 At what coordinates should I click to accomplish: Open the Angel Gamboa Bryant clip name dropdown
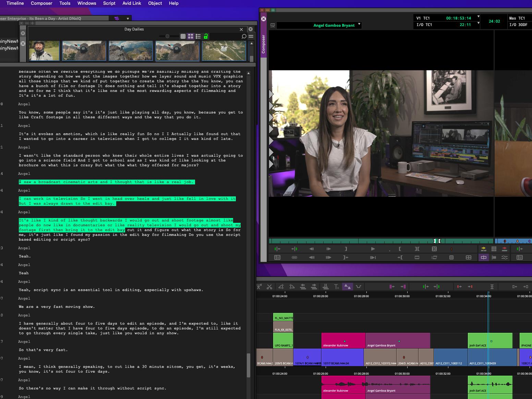pos(359,24)
